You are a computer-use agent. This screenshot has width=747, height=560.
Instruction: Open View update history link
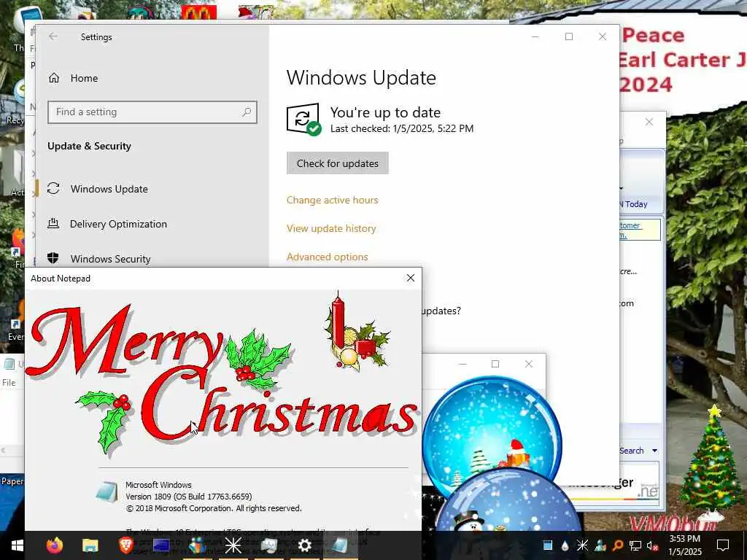click(331, 228)
